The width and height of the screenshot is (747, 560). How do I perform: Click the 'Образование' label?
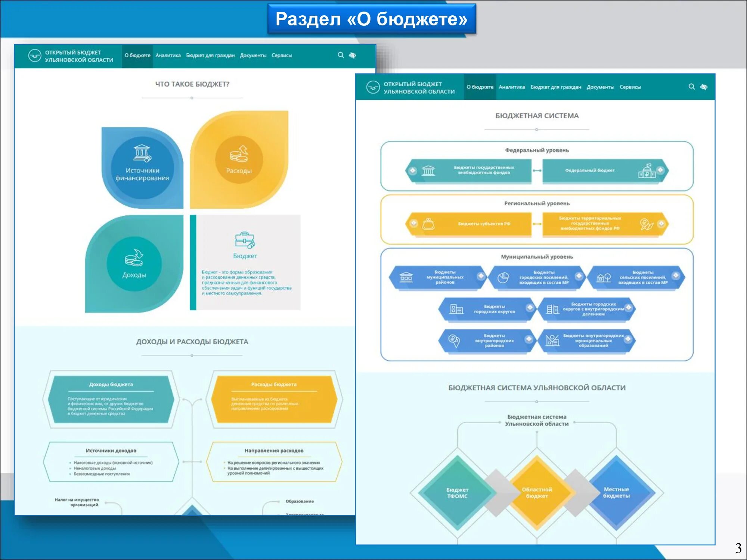(x=300, y=501)
